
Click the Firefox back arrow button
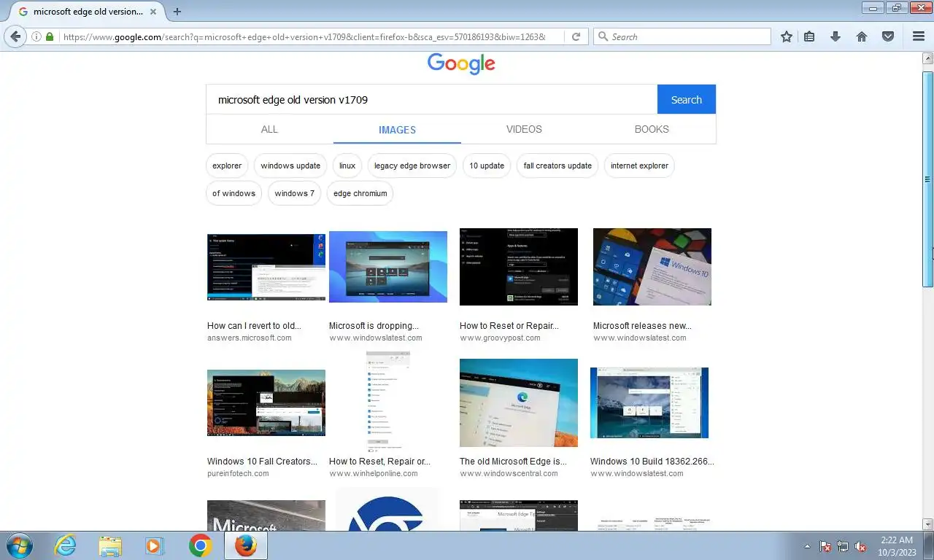click(x=15, y=36)
